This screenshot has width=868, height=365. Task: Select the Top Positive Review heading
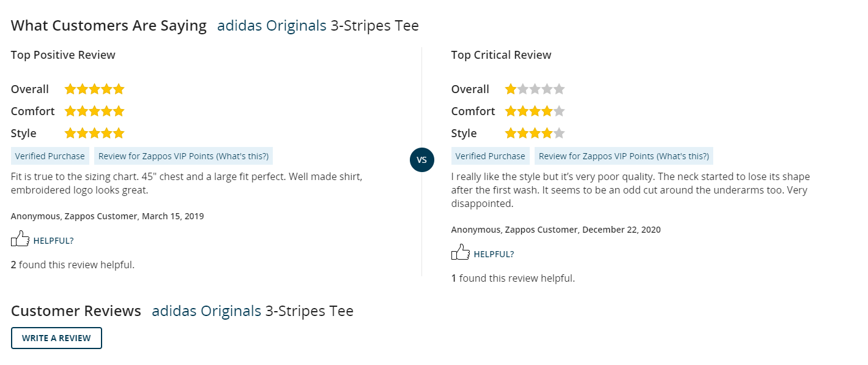63,55
